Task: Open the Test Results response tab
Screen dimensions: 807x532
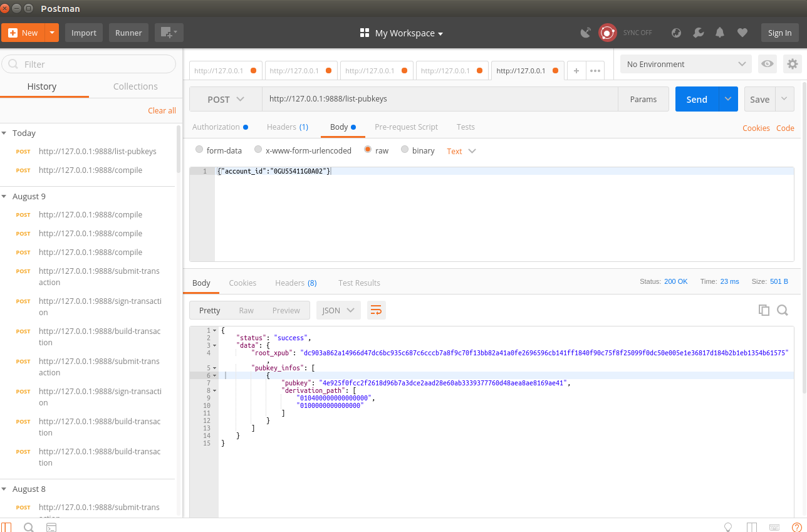Action: click(359, 283)
